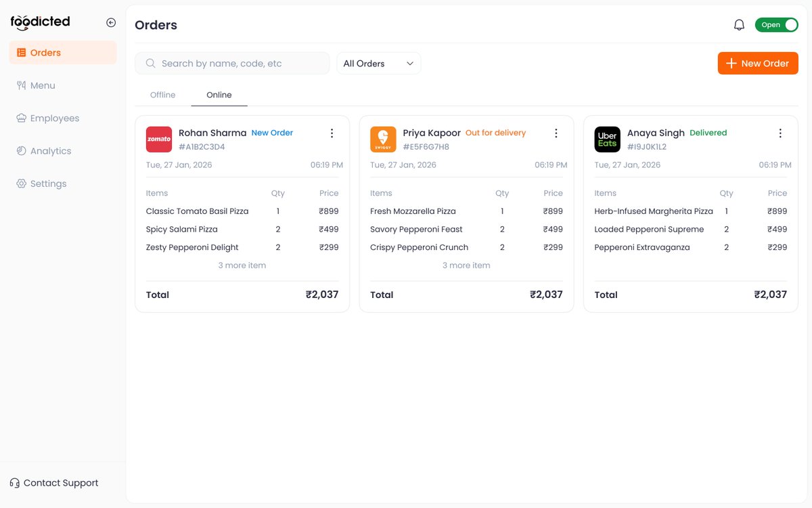Click the Delivered status label
This screenshot has width=812, height=508.
click(708, 133)
